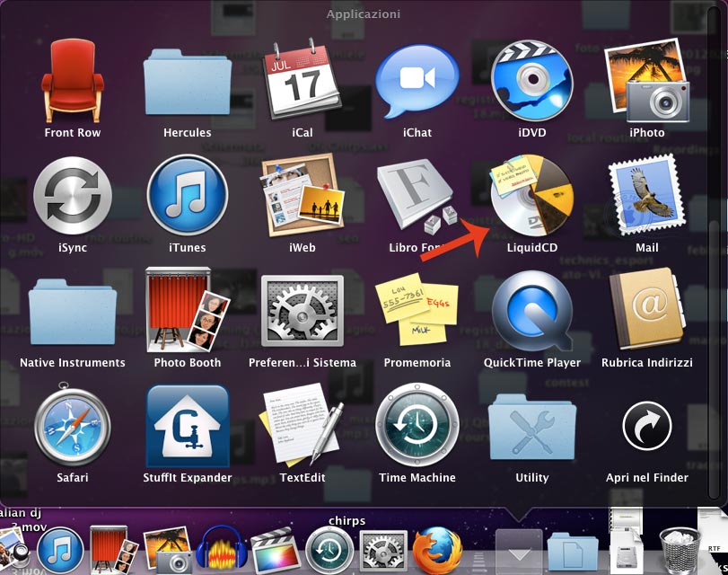Viewport: 728px width, 575px height.
Task: Launch iCal calendar app
Action: [303, 79]
